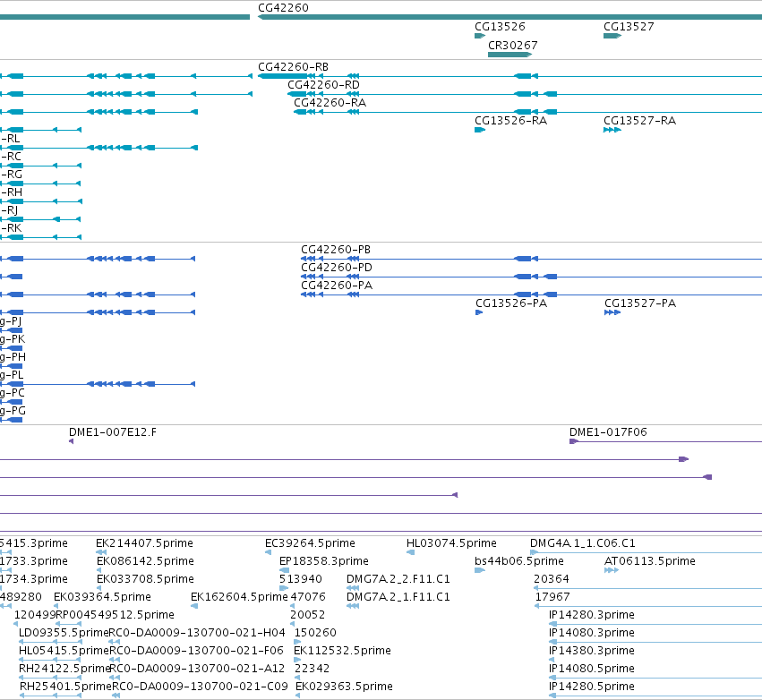The height and width of the screenshot is (700, 762).
Task: Click protein CG13527-PA label
Action: coord(640,303)
